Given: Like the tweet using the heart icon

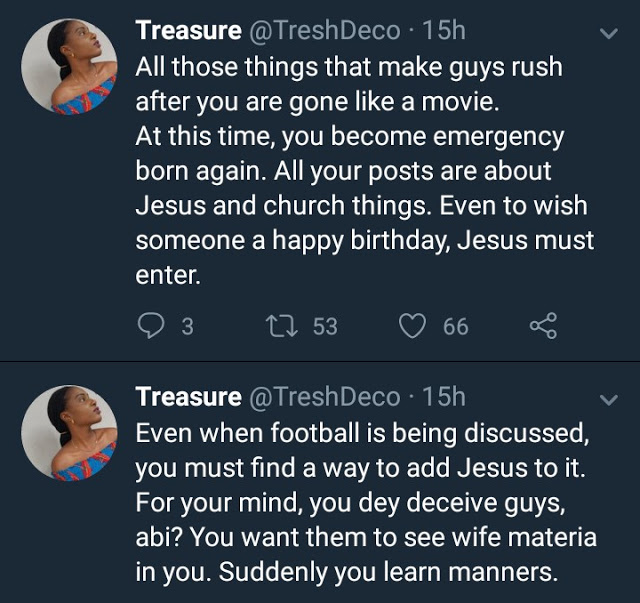Looking at the screenshot, I should (413, 326).
